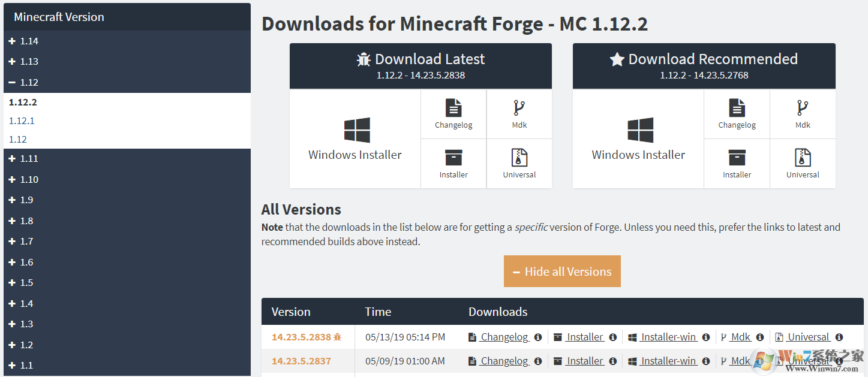868x377 pixels.
Task: Click the info icon beside Mdk for 14.23.5.2837
Action: 759,361
